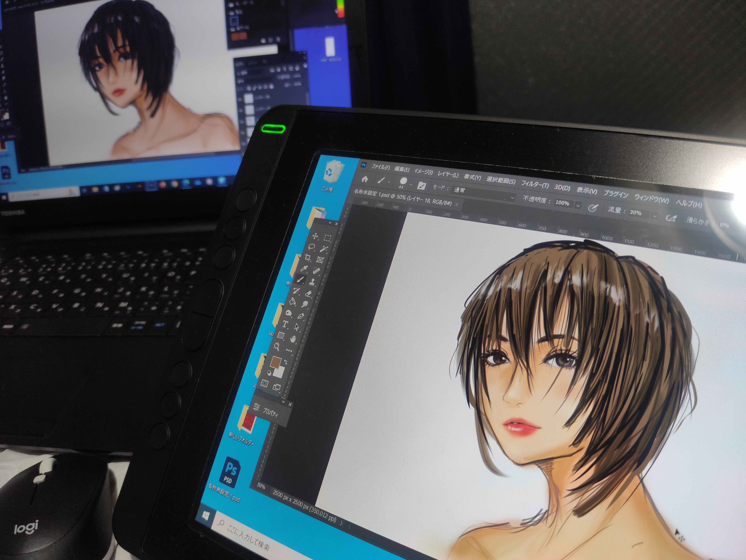This screenshot has height=560, width=746.
Task: Select the 名称未設定 1.psd document tab
Action: pyautogui.click(x=403, y=197)
